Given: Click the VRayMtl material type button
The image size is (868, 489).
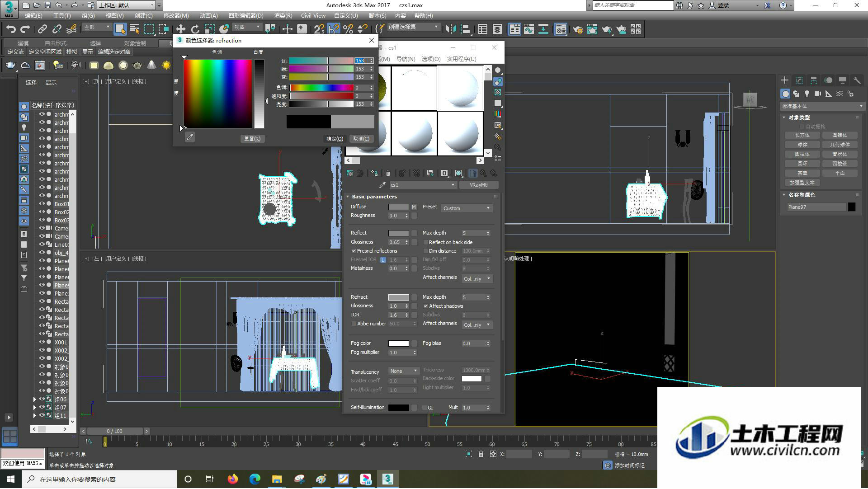Looking at the screenshot, I should tap(479, 185).
